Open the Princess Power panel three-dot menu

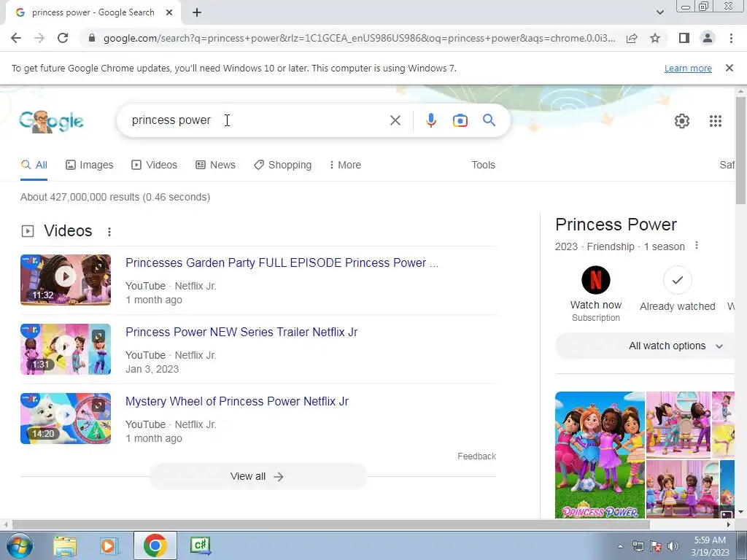click(697, 246)
